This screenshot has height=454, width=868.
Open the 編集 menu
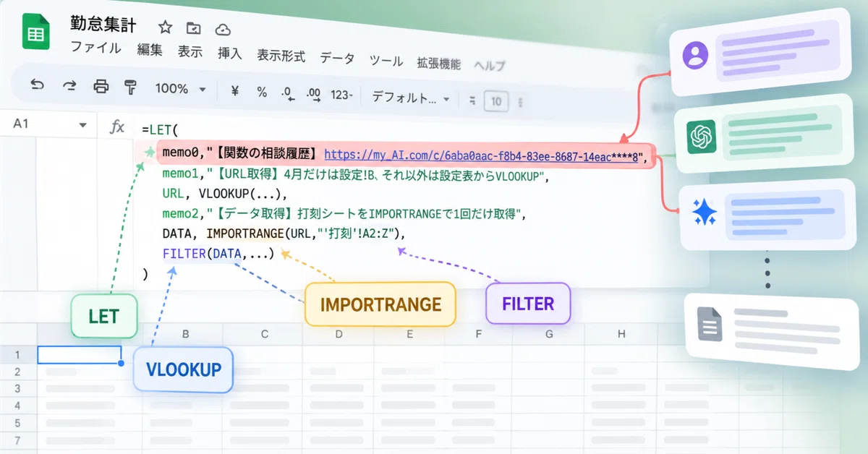click(150, 50)
